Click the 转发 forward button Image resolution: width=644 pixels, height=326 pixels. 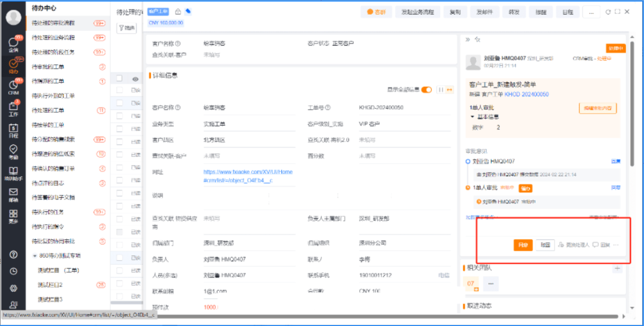tap(514, 13)
